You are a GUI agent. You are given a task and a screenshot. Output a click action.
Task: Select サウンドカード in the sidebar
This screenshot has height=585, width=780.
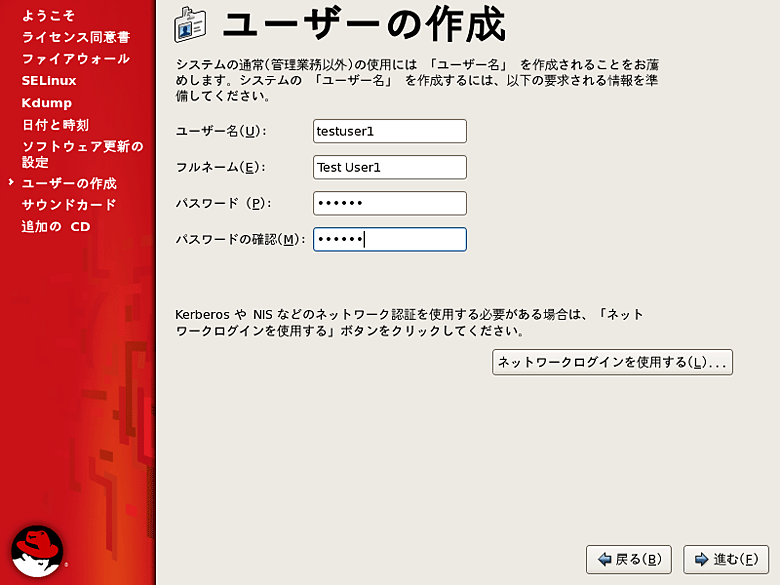point(69,204)
